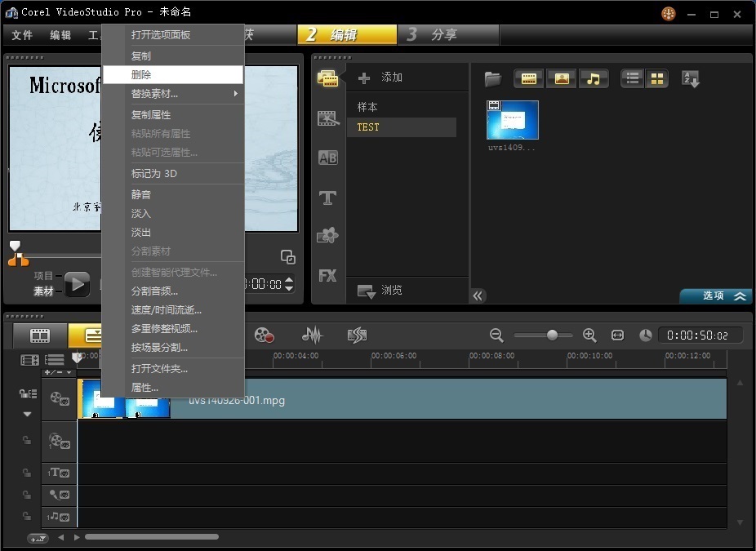Click fit project in timeline window icon
The image size is (756, 551).
pyautogui.click(x=617, y=335)
